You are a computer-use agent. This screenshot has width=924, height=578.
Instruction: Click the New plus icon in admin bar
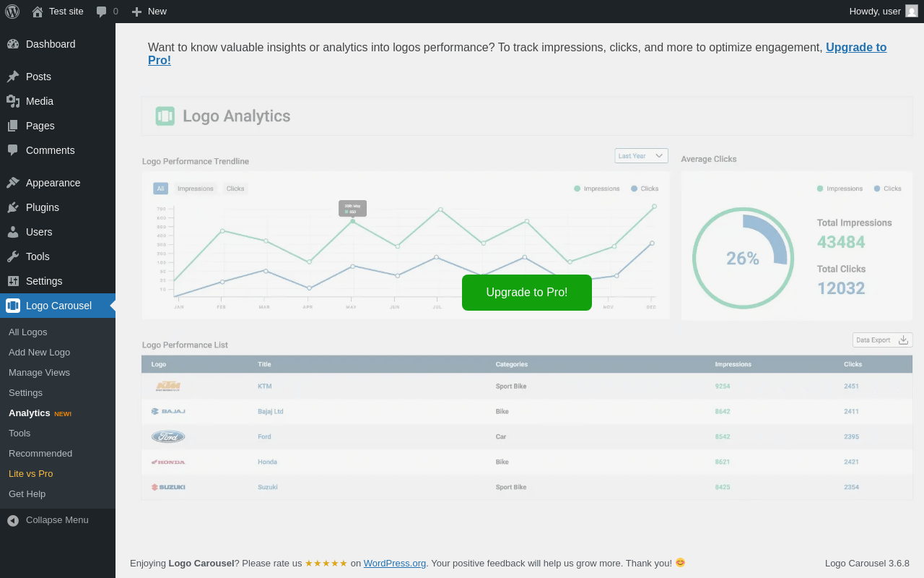pos(136,12)
